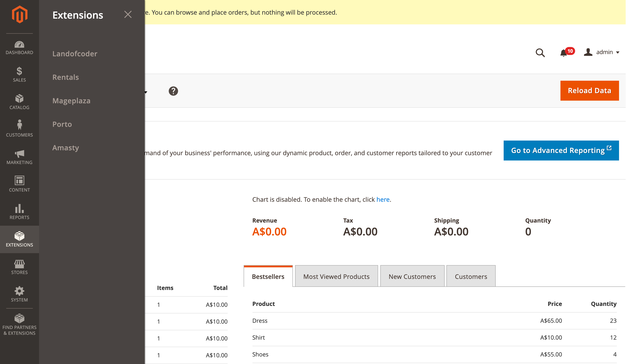
Task: Click the 'here' link to enable chart
Action: tap(383, 200)
